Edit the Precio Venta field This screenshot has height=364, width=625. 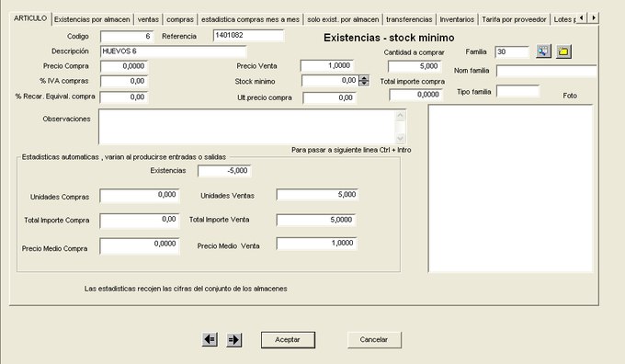[x=327, y=66]
